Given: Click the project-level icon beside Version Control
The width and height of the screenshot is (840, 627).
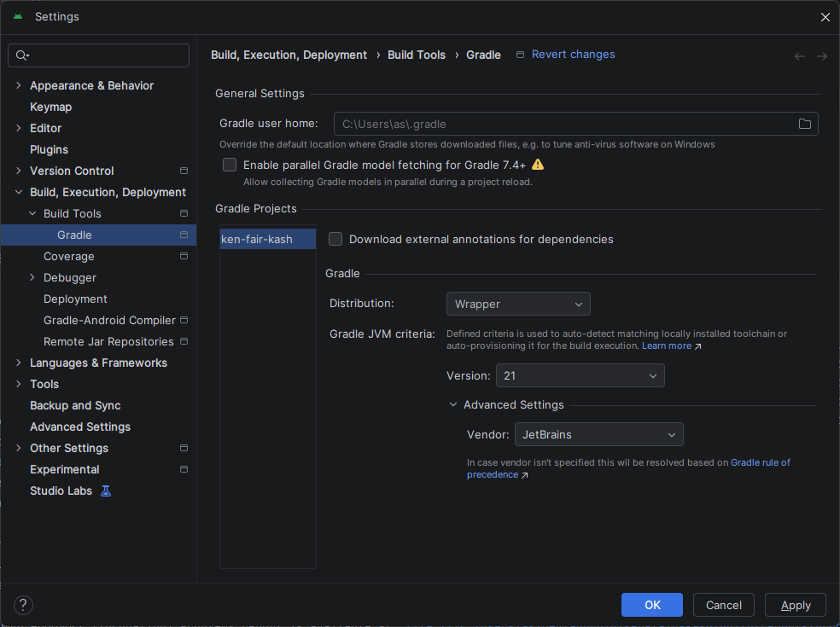Looking at the screenshot, I should (184, 171).
